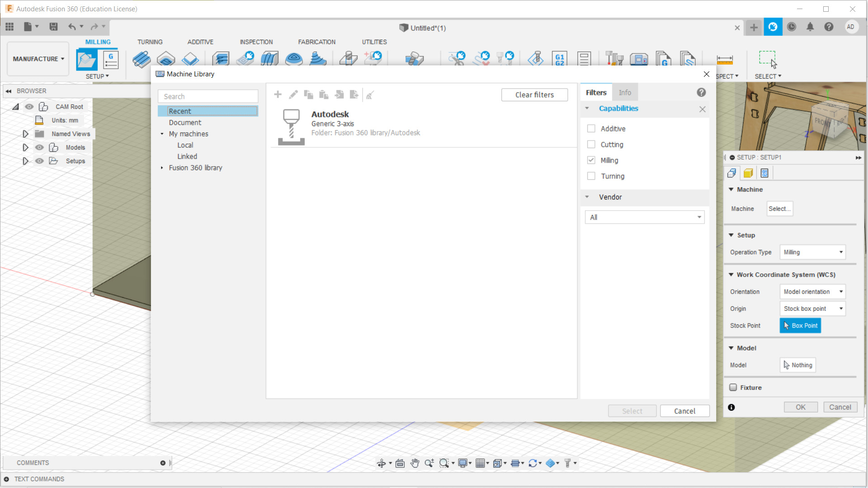The image size is (868, 488).
Task: Click the Nothing model selection button
Action: click(x=798, y=365)
